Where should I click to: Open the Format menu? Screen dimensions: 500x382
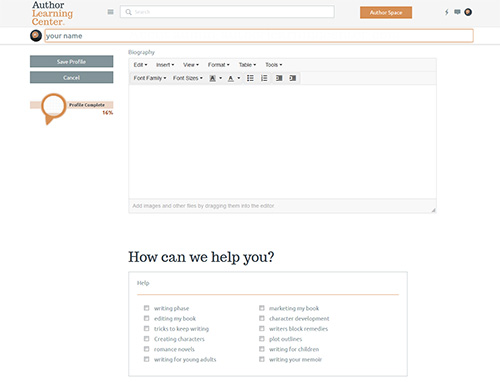point(219,65)
